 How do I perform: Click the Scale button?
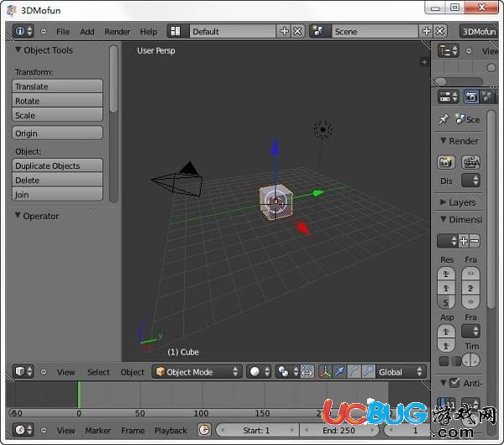click(57, 115)
